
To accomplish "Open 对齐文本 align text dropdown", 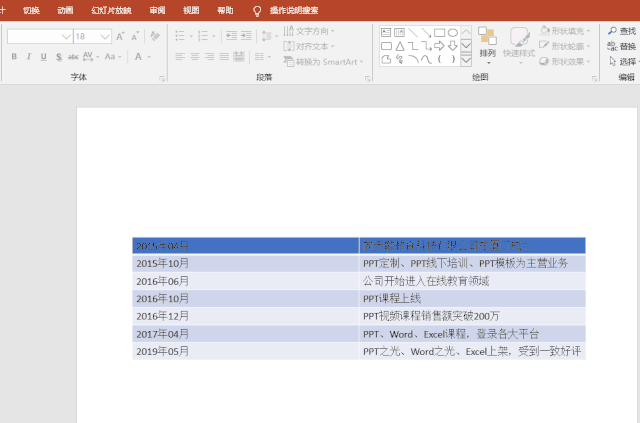I will coord(309,46).
